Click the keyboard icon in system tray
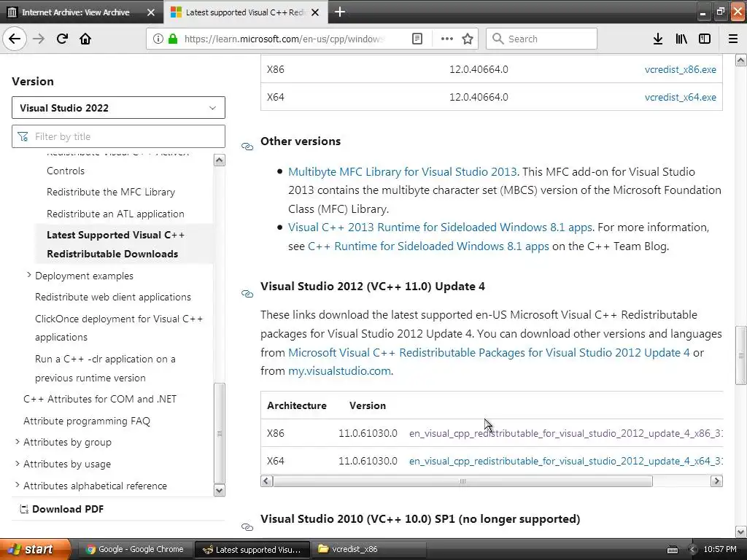Image resolution: width=747 pixels, height=560 pixels. coord(672,550)
